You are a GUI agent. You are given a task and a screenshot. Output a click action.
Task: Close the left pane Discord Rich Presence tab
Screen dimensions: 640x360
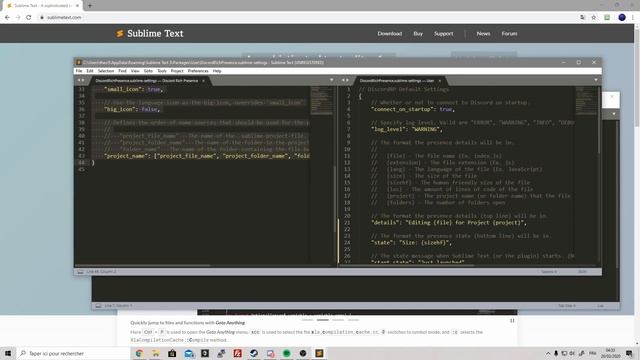click(203, 81)
